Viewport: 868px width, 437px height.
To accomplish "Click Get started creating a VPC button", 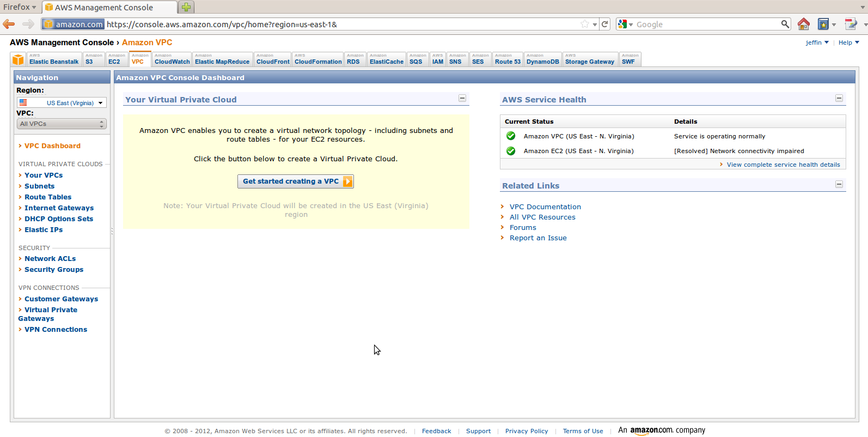I will pos(296,181).
